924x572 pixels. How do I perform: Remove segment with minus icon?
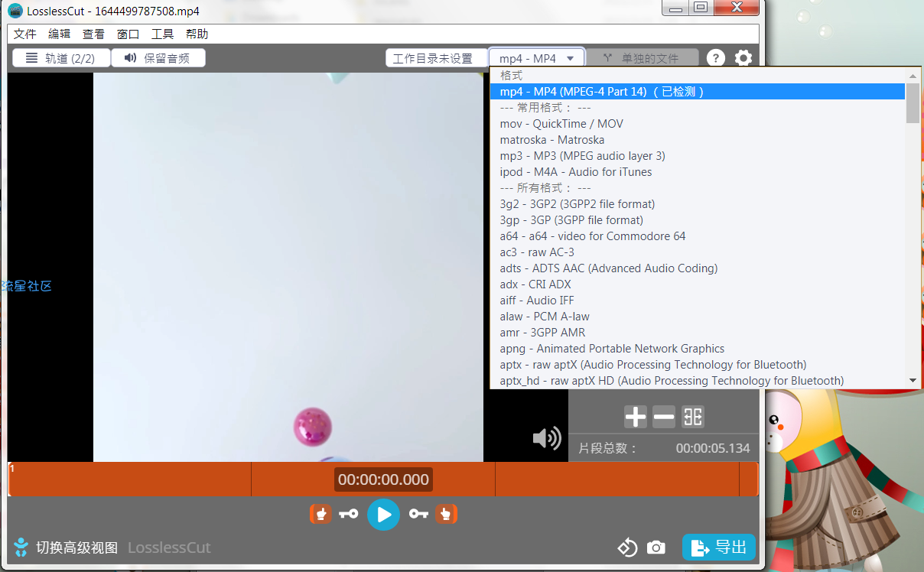(664, 417)
